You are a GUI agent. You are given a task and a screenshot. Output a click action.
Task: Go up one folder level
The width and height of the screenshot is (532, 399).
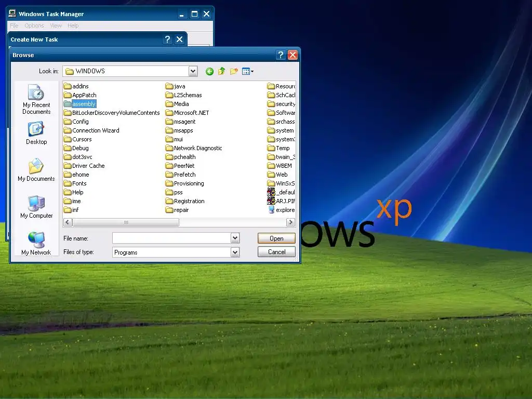coord(221,71)
